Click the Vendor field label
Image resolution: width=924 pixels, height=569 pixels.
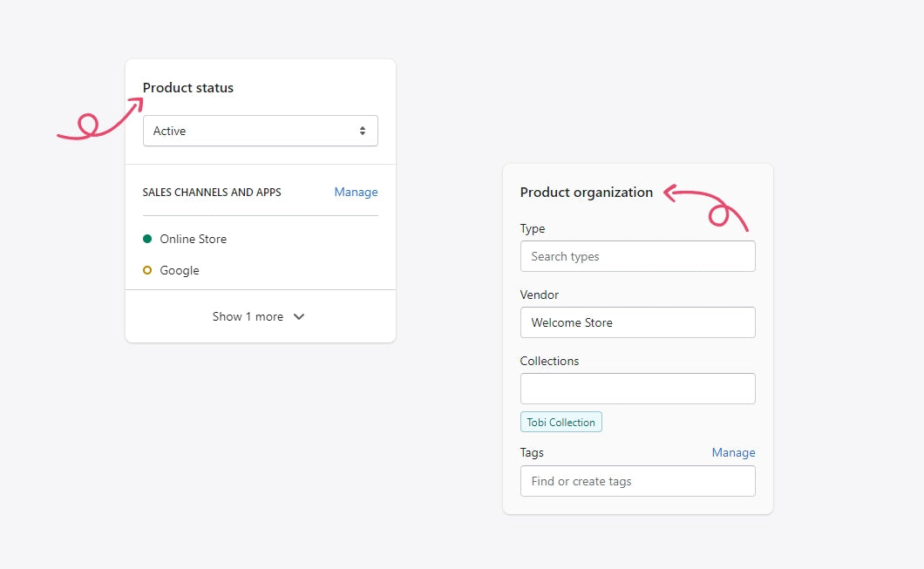coord(540,295)
